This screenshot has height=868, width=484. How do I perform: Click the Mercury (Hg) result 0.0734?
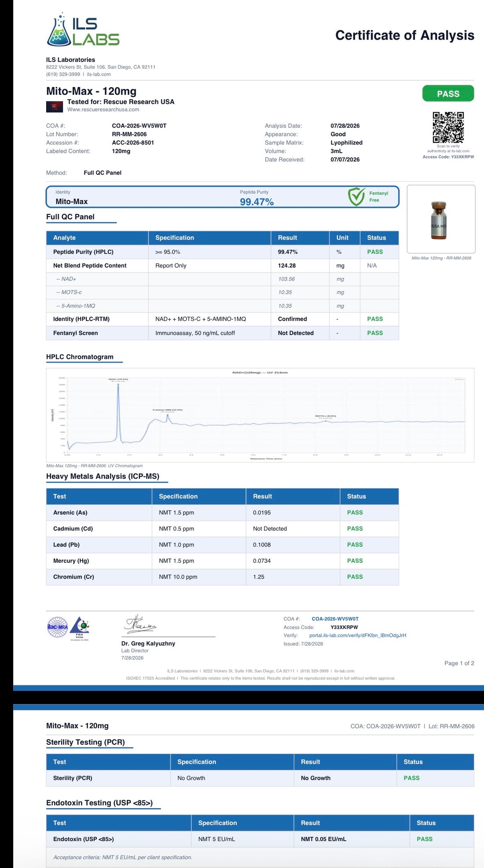[x=262, y=561]
